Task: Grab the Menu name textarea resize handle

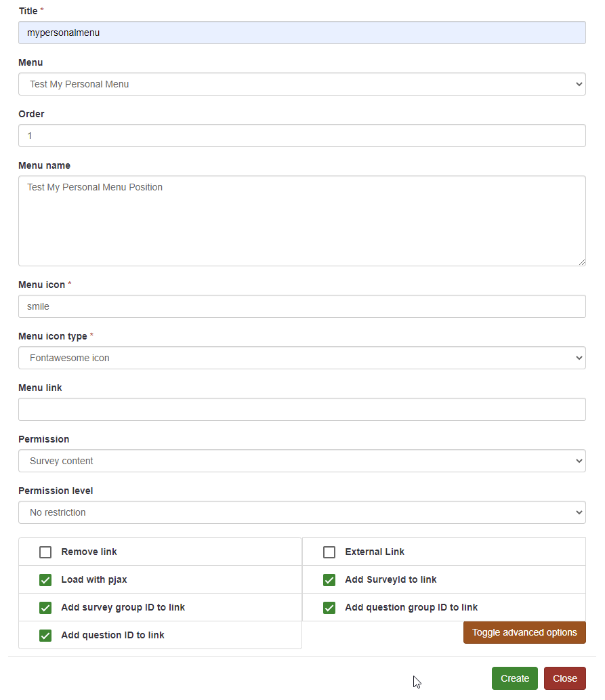Action: pyautogui.click(x=581, y=262)
